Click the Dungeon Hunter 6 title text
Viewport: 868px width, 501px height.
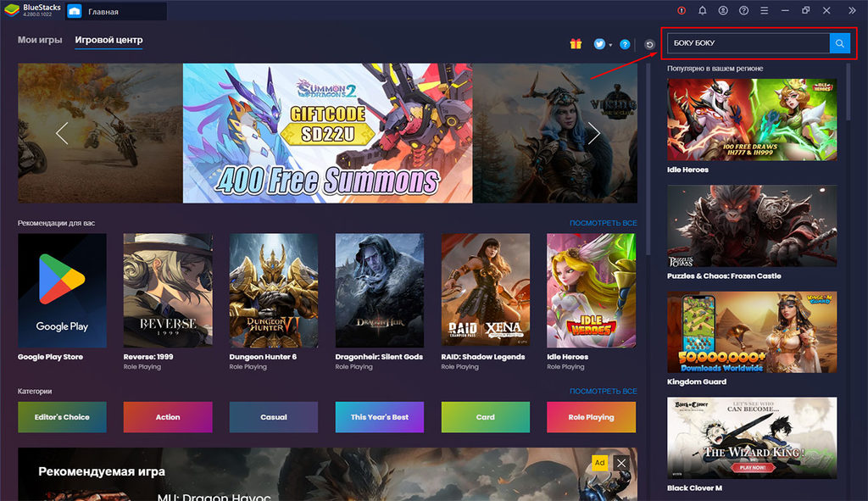point(263,357)
